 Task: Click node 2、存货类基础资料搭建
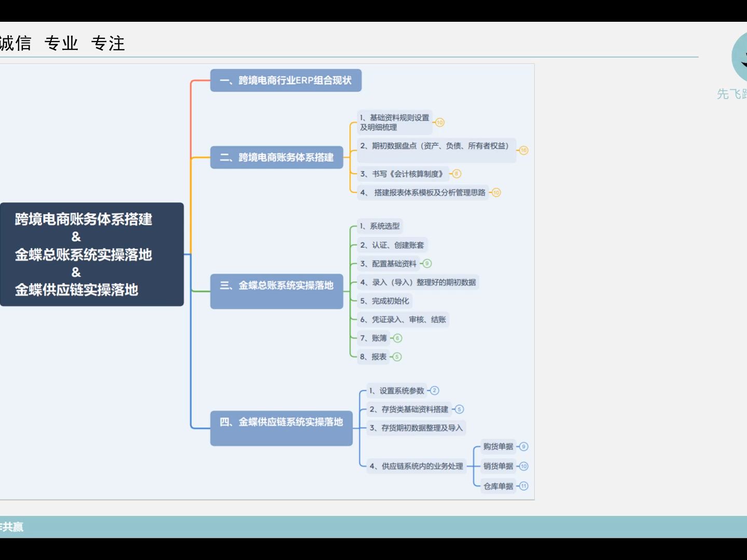(409, 409)
